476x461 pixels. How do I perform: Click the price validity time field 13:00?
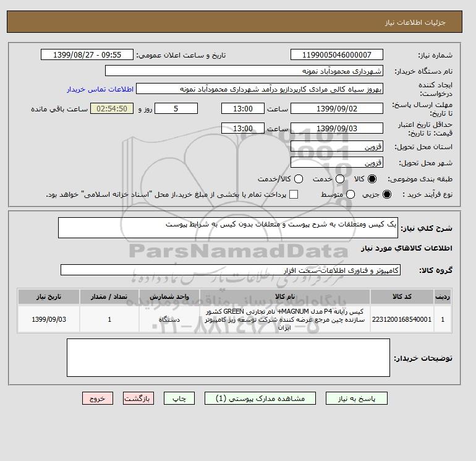coord(243,128)
